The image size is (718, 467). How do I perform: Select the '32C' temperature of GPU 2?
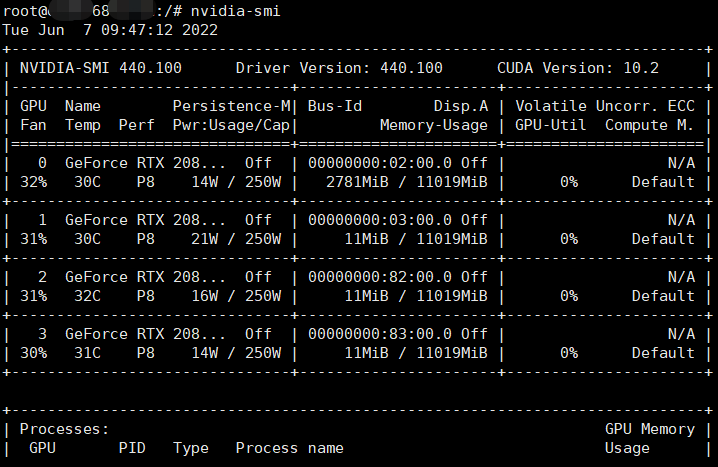(x=87, y=296)
